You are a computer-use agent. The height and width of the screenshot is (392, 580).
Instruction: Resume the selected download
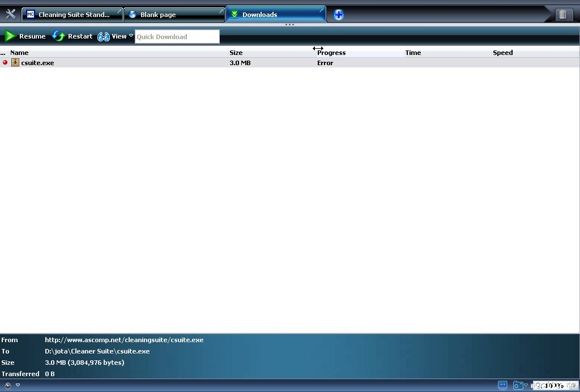[25, 36]
